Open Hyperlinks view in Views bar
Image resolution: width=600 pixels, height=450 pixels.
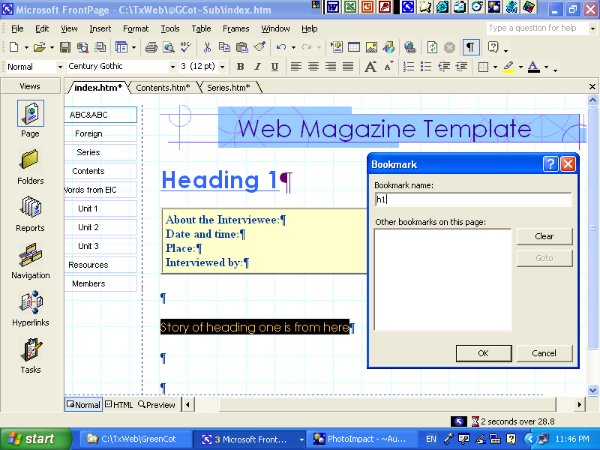31,308
